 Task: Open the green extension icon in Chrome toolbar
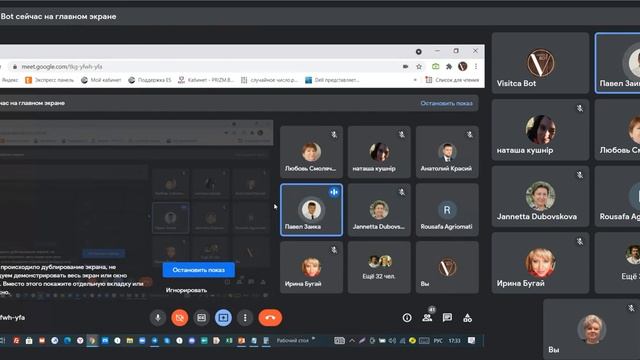(x=436, y=67)
